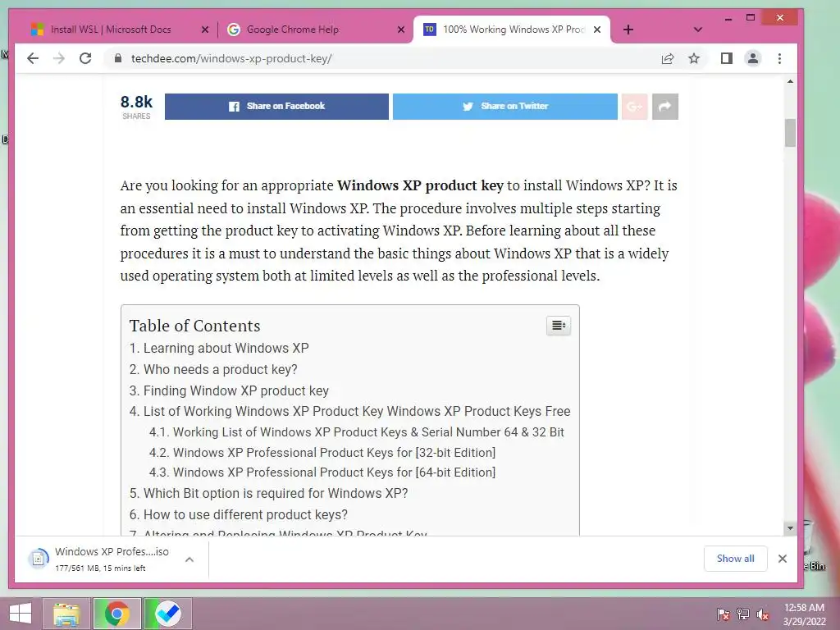This screenshot has height=630, width=840.
Task: Share article on Facebook
Action: click(276, 106)
